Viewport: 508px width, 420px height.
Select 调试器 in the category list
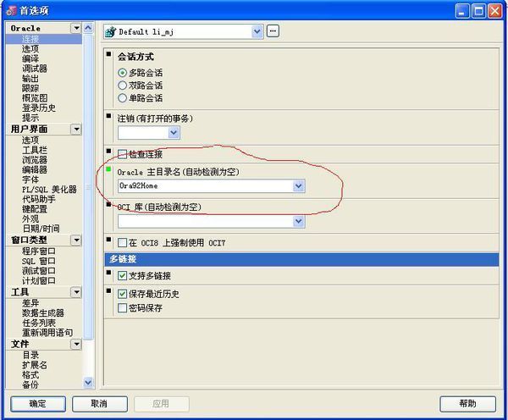(35, 69)
